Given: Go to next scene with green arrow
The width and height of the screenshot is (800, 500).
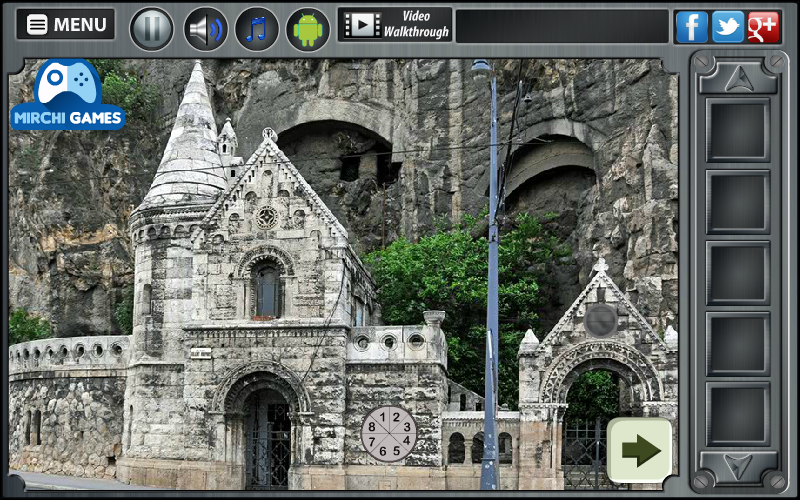Looking at the screenshot, I should 639,450.
